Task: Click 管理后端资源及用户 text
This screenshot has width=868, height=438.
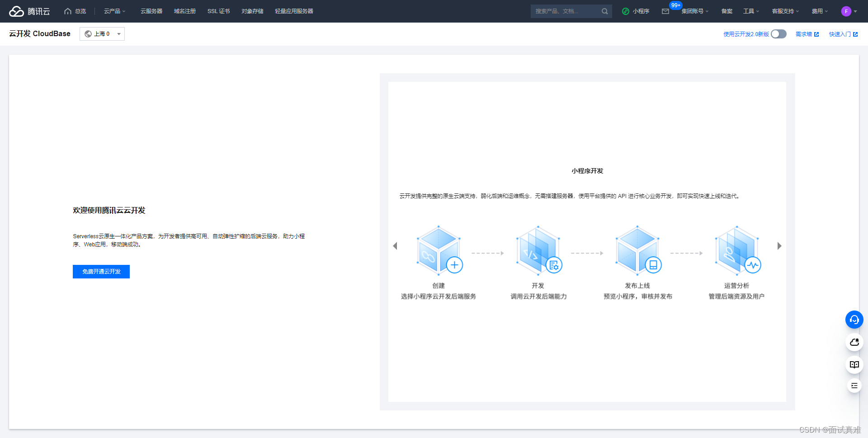Action: coord(736,297)
